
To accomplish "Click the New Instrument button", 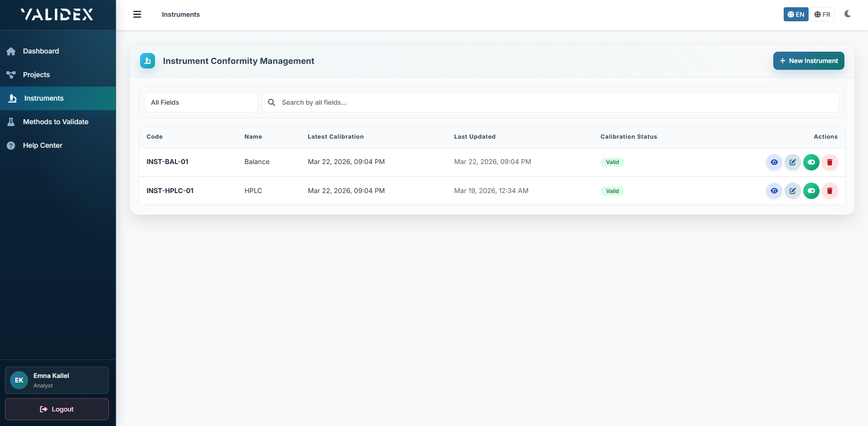I will tap(808, 61).
